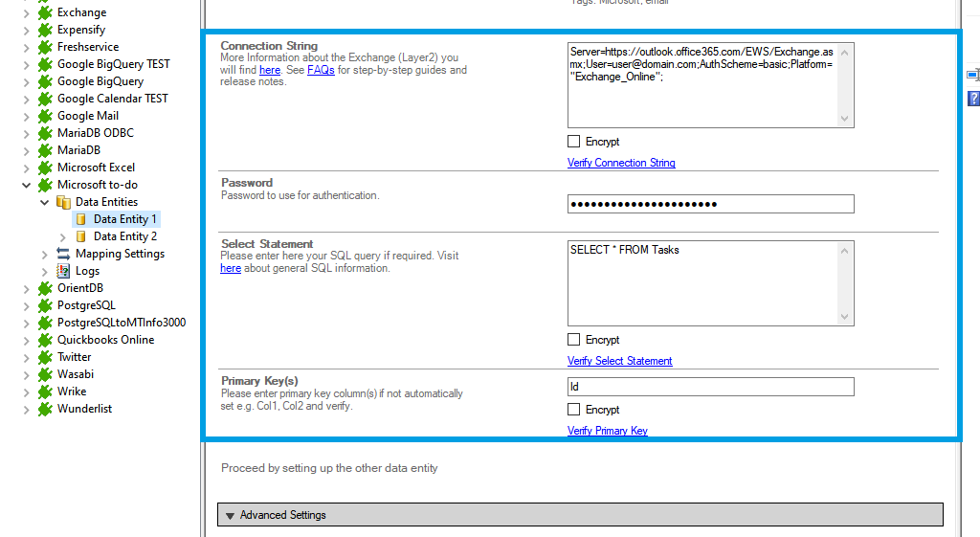Click the Data Entities folder icon
This screenshot has width=980, height=537.
(63, 202)
